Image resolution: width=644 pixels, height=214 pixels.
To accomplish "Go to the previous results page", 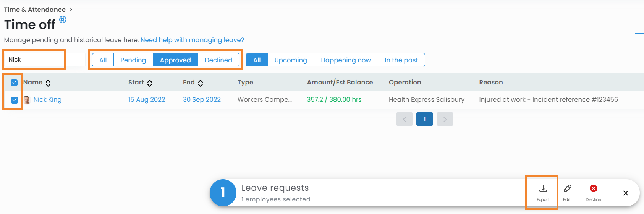I will pyautogui.click(x=404, y=119).
